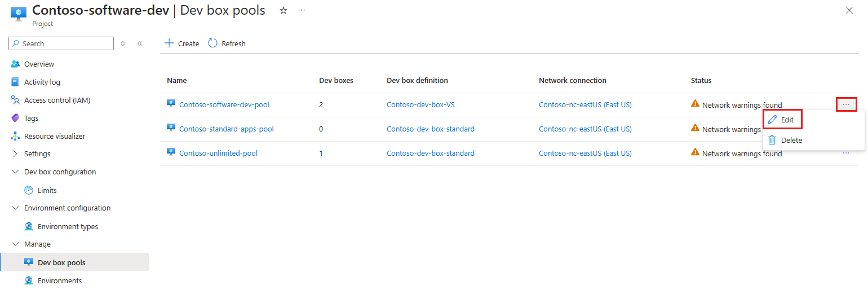
Task: Open Contoso-standard-apps-pool link
Action: pyautogui.click(x=227, y=129)
